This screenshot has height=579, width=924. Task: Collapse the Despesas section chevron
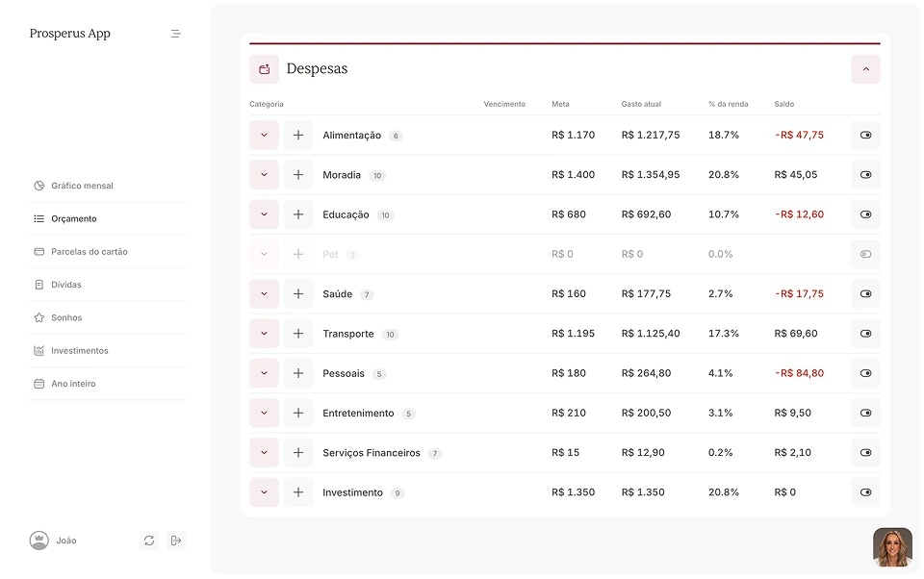(x=865, y=69)
